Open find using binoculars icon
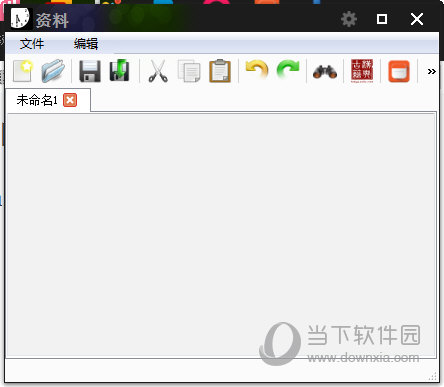 point(325,72)
